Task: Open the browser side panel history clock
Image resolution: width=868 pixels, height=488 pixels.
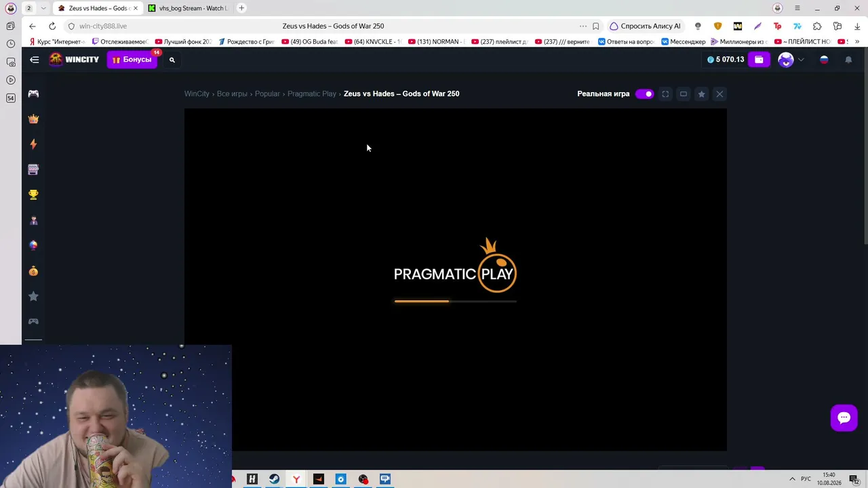Action: click(10, 44)
